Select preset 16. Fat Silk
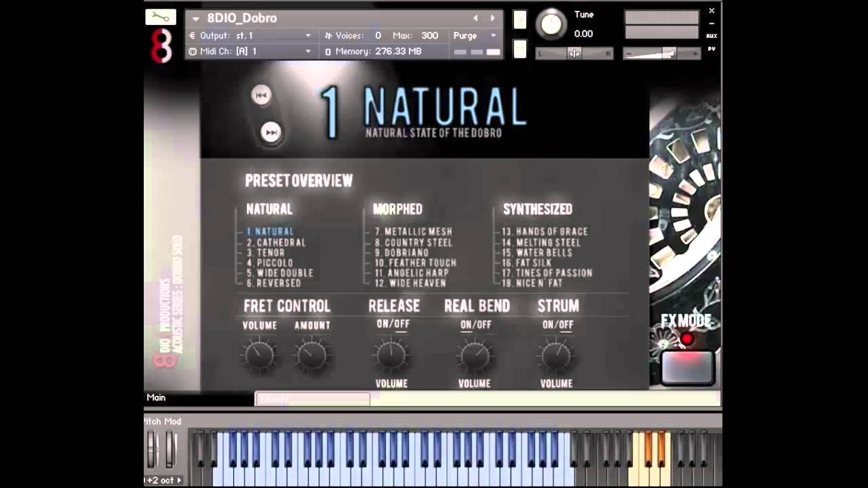Screen dimensions: 868x488 click(x=527, y=263)
